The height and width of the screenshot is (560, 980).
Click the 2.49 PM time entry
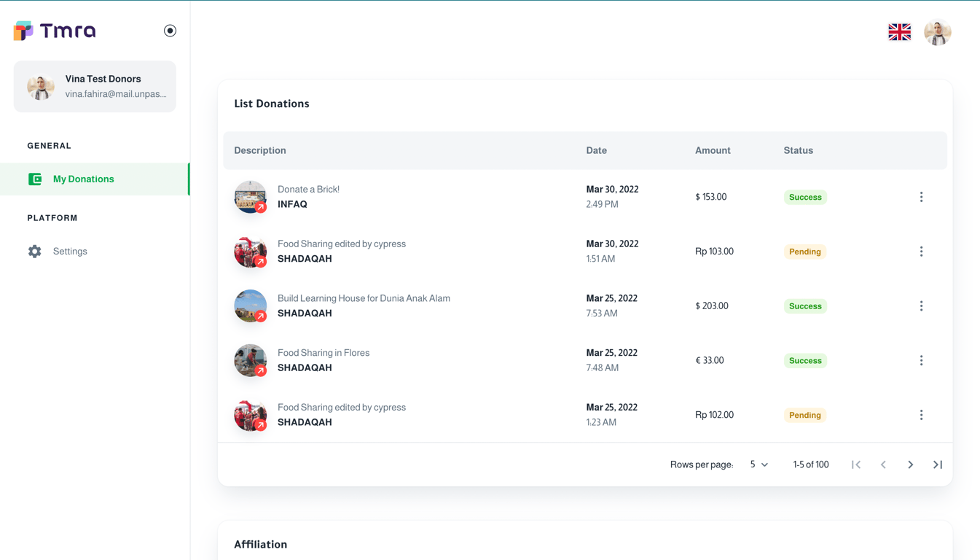point(603,204)
